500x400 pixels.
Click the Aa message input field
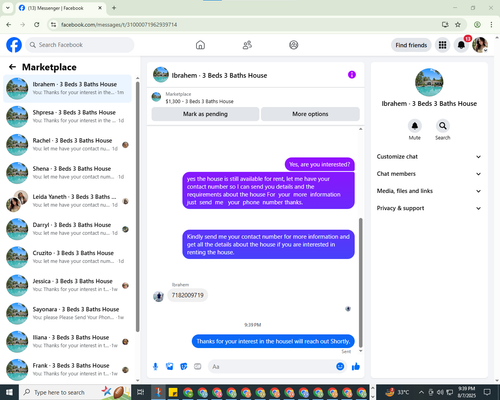tap(277, 367)
